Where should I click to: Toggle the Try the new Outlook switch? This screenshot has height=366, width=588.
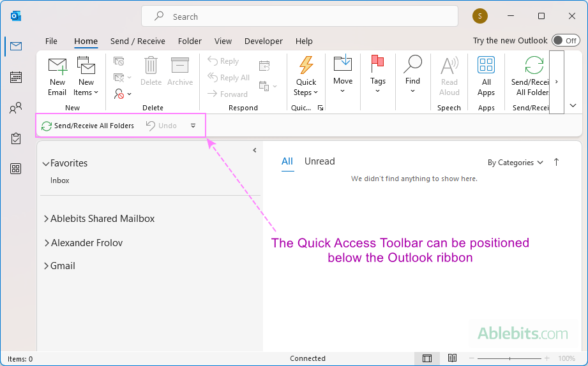click(566, 40)
